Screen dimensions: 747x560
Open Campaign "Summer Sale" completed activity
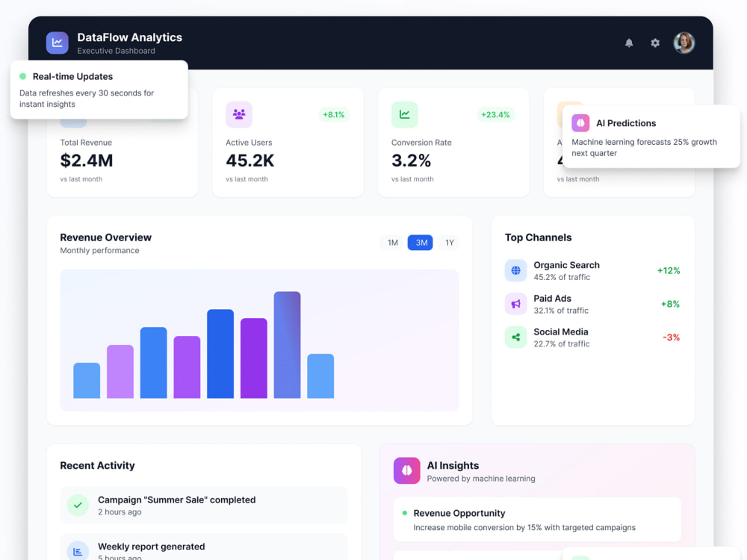coord(204,505)
